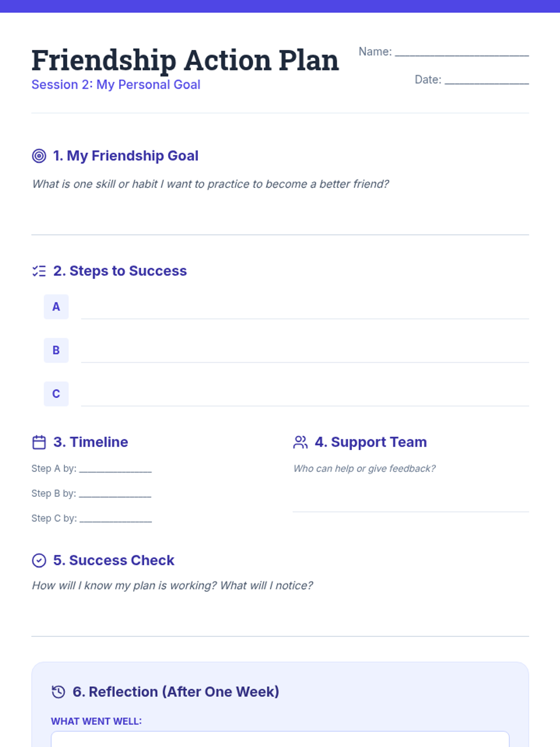
Task: Click the history clock icon beside Reflection
Action: pyautogui.click(x=58, y=692)
